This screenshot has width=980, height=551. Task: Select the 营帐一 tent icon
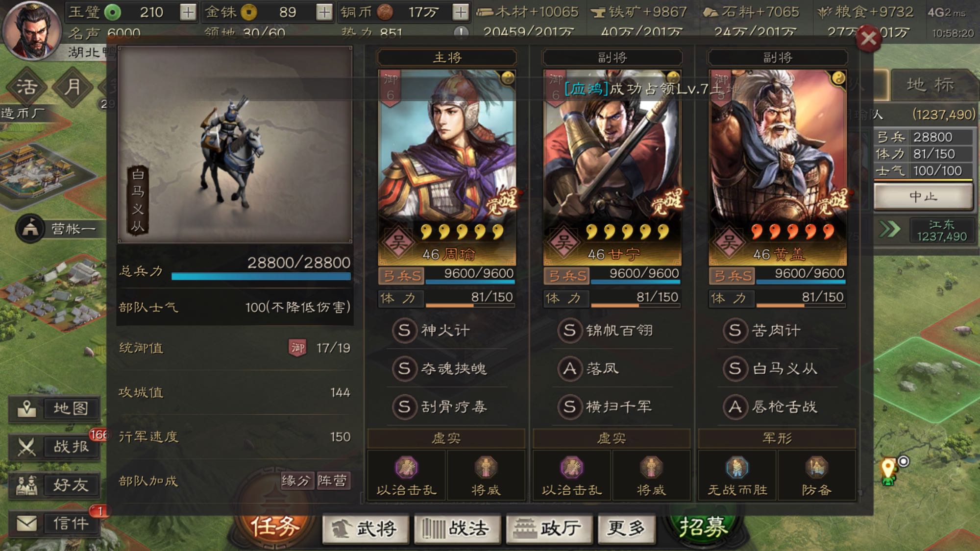click(x=30, y=229)
